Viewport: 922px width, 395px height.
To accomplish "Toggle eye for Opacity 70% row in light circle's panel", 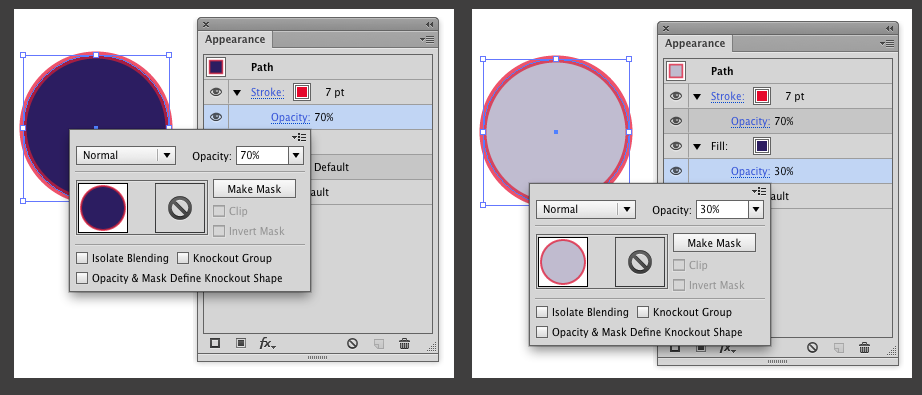I will pos(676,121).
